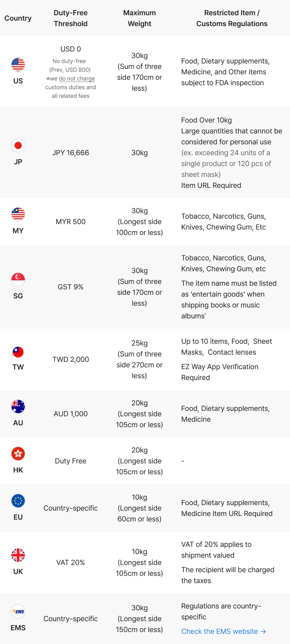Click the Country column header
This screenshot has height=644, width=290.
[x=18, y=18]
